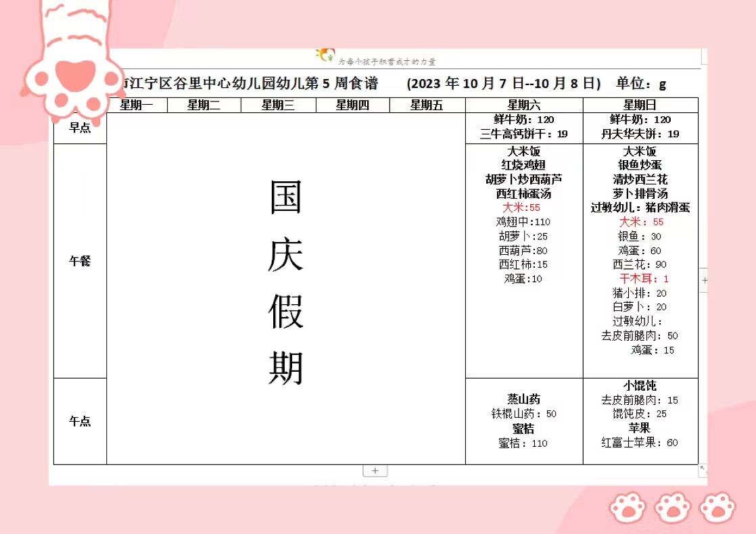Click the 单位：g unit label
Screen dimensions: 756x534
(641, 83)
